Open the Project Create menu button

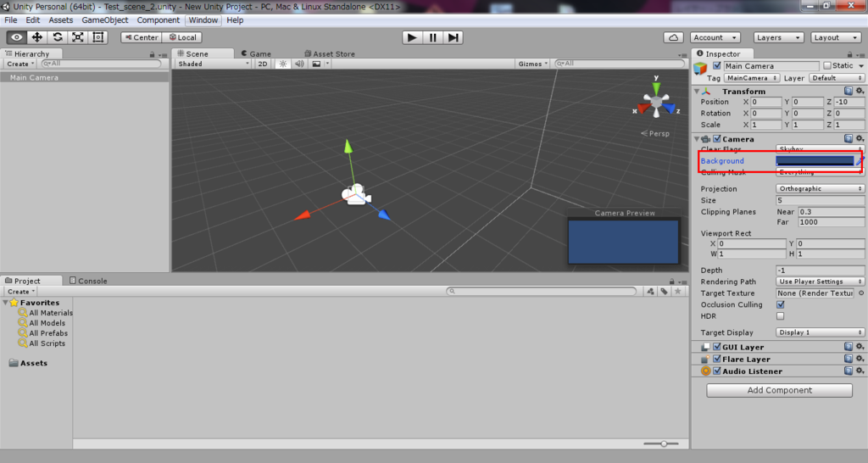click(x=20, y=292)
